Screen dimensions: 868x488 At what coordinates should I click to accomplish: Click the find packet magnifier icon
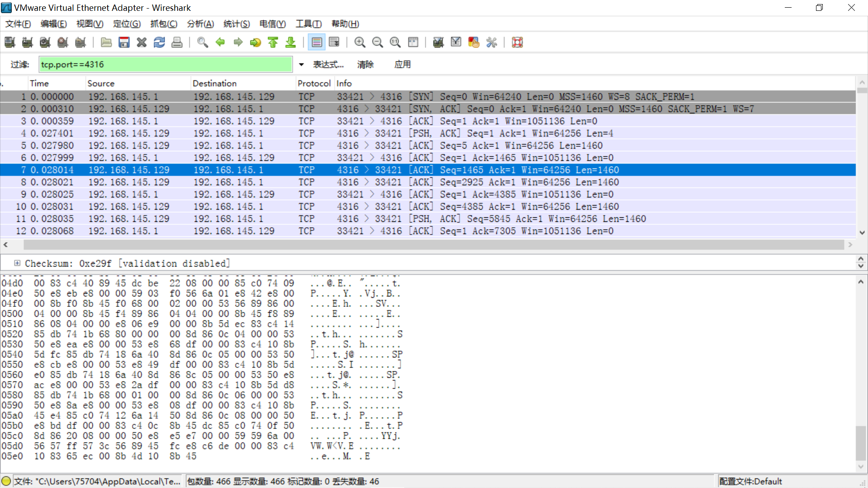tap(203, 42)
